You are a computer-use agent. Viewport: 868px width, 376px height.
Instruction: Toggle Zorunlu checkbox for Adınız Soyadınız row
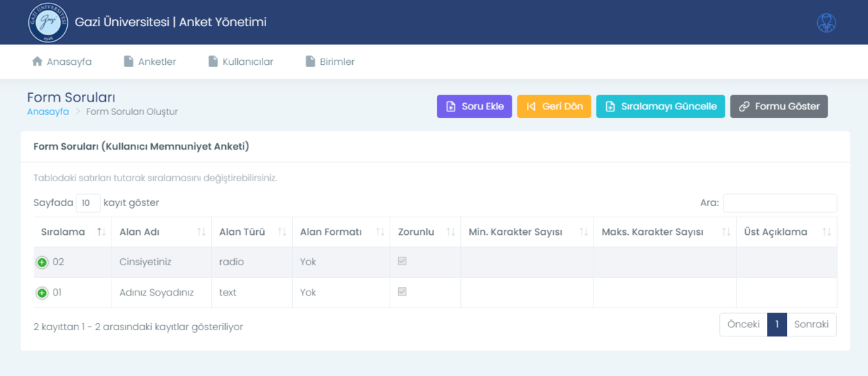402,291
